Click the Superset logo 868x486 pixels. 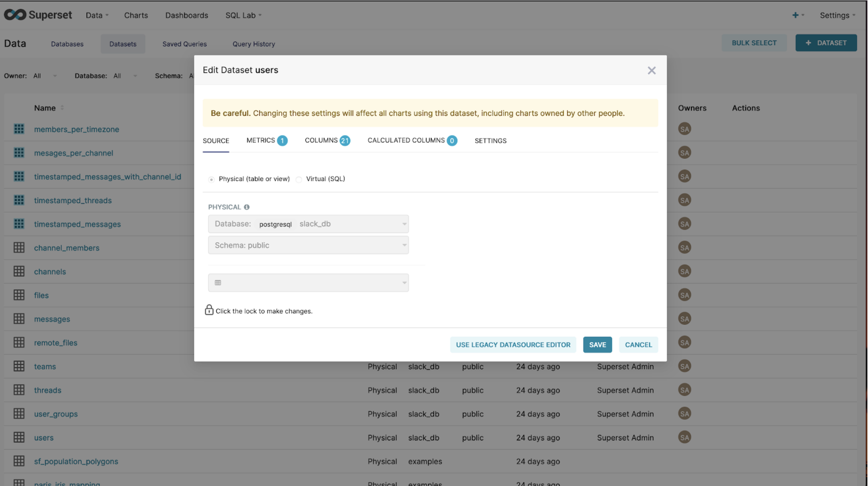click(x=38, y=15)
